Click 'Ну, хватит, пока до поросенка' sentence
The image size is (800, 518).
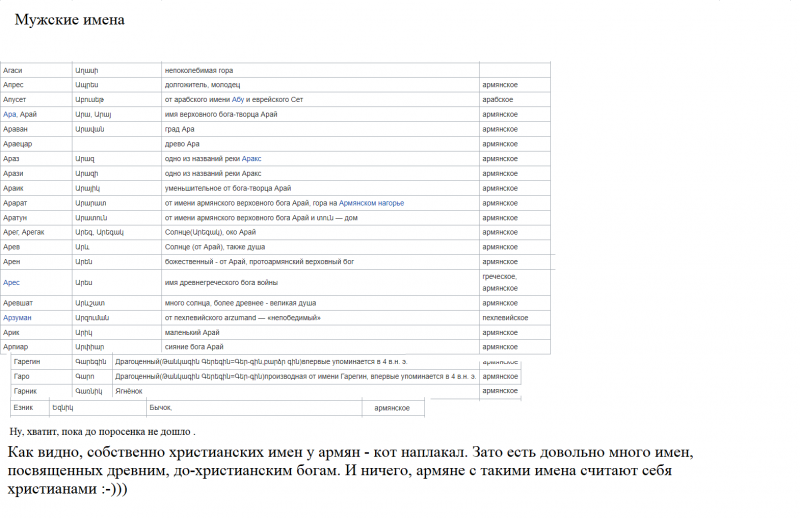pos(102,432)
